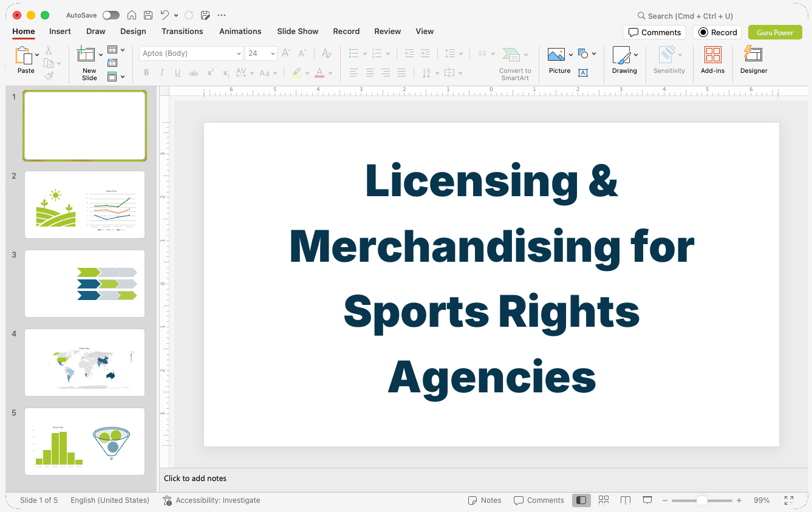Zoom in with the plus button
This screenshot has width=812, height=512.
click(739, 500)
